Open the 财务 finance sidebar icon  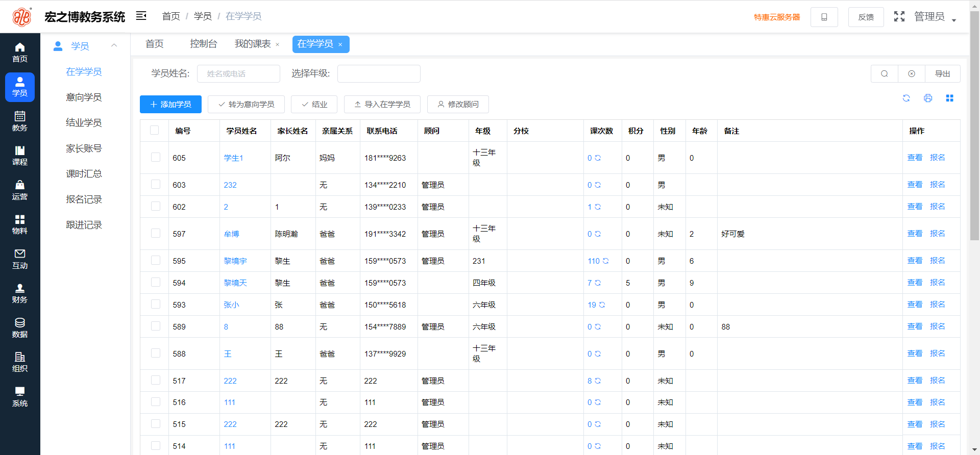point(20,293)
